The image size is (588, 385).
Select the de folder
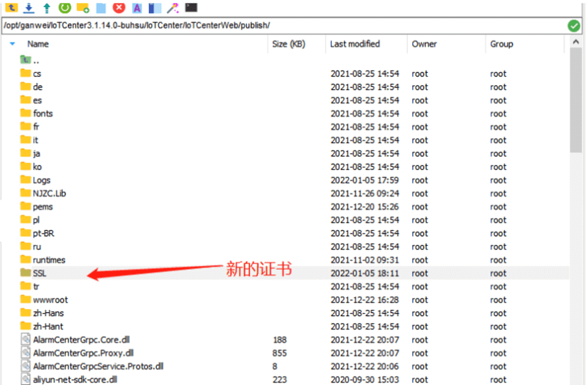tap(37, 87)
